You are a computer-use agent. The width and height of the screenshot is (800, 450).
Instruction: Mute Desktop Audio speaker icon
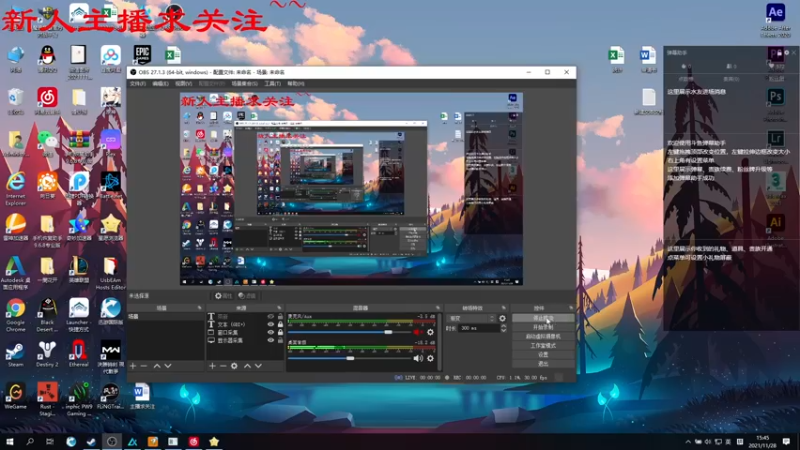coord(418,359)
